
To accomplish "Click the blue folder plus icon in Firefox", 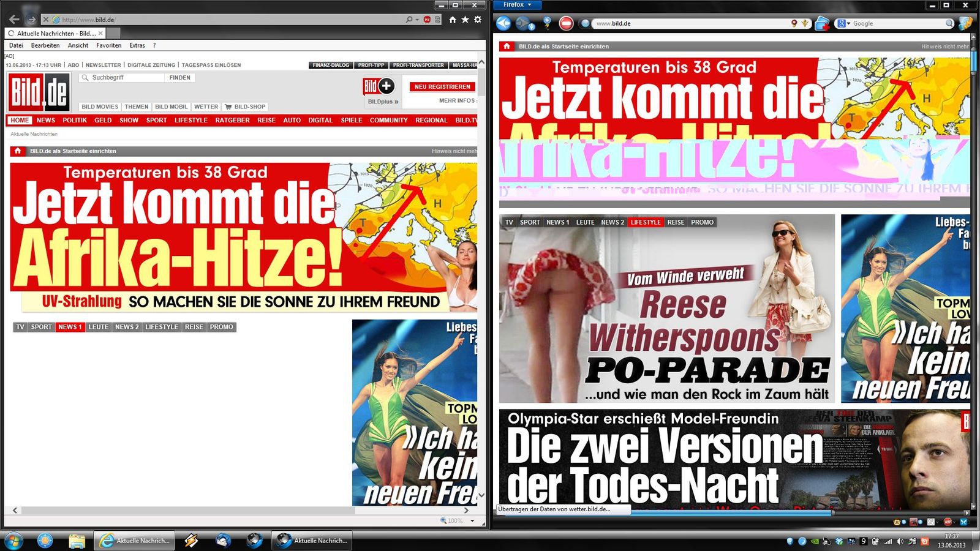I will (822, 23).
